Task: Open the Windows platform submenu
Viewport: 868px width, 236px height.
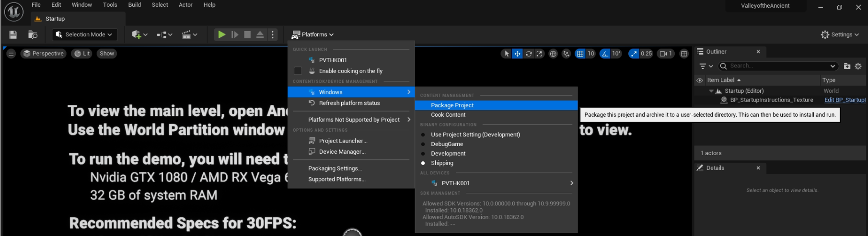Action: pos(351,92)
